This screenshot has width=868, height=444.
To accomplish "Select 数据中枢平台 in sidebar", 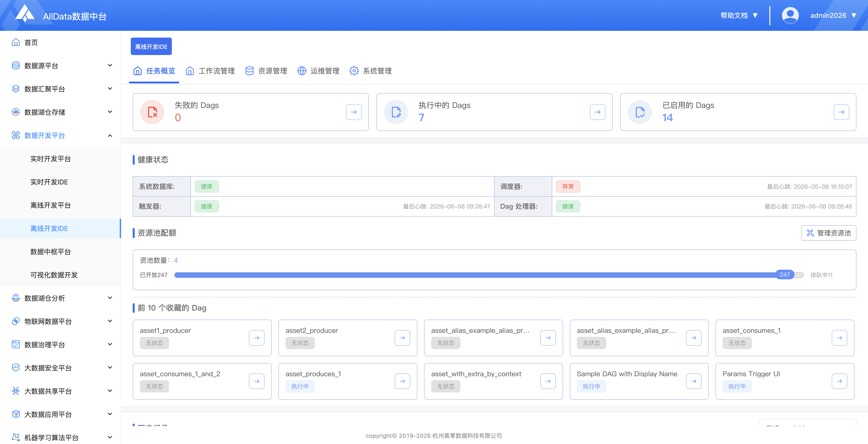I will (x=60, y=252).
